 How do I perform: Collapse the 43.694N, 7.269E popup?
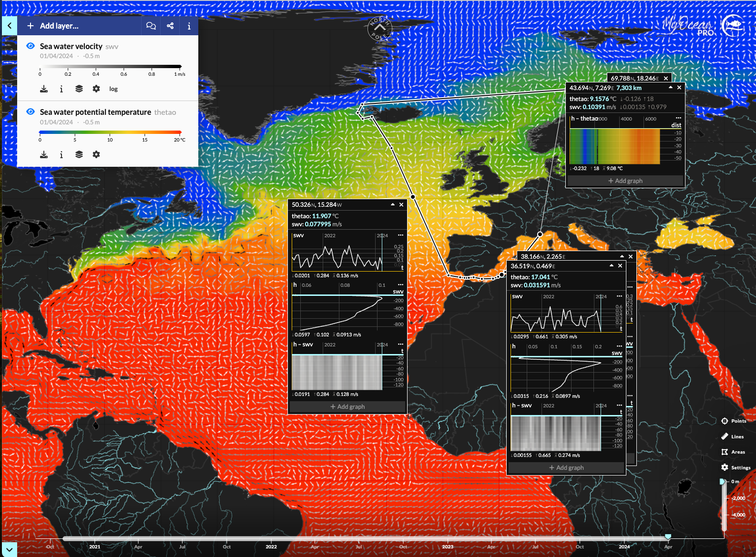tap(671, 88)
